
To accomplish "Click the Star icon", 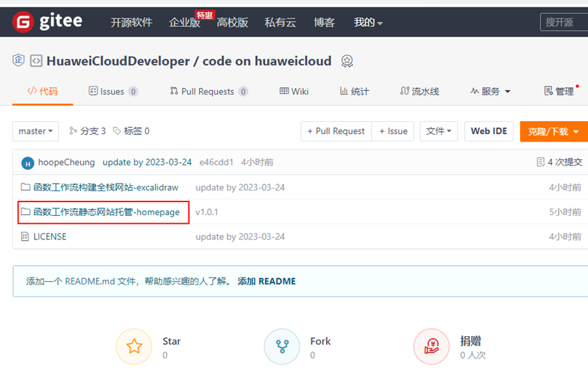I will (x=134, y=346).
